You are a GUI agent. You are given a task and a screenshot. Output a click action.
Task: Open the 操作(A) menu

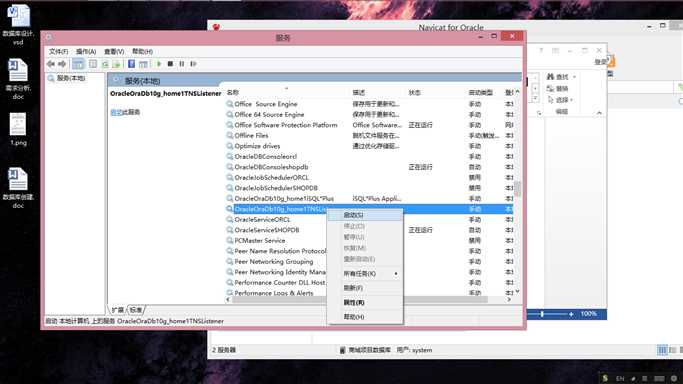click(86, 51)
